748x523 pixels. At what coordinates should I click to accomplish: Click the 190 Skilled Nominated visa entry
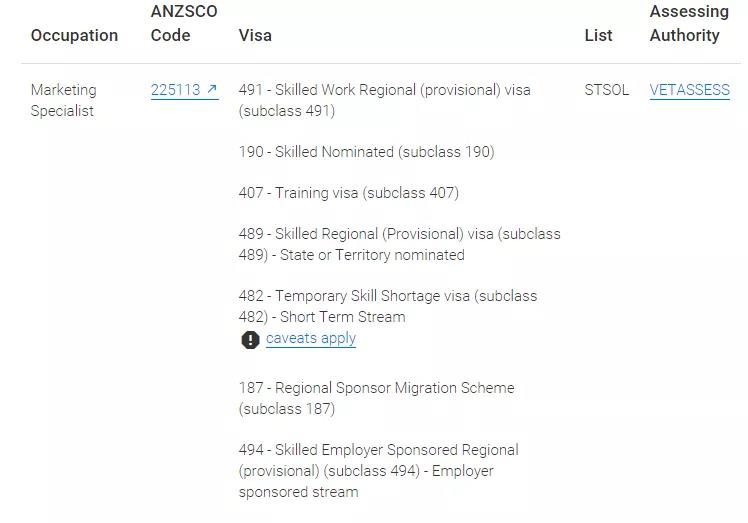click(366, 152)
